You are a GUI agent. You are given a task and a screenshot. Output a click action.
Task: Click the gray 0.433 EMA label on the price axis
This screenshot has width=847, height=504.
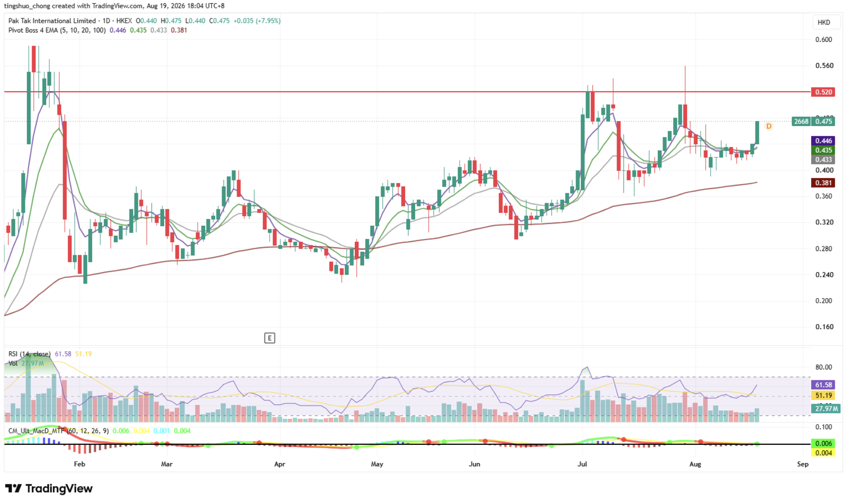(823, 159)
